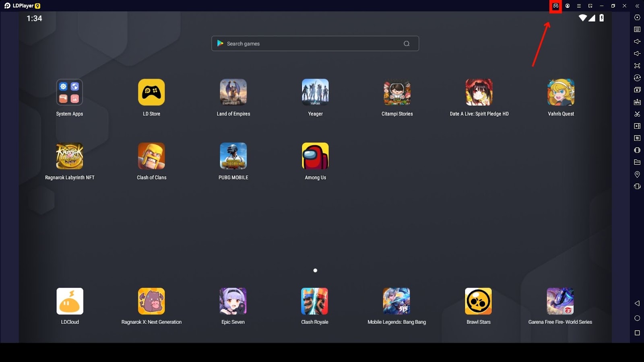The height and width of the screenshot is (362, 644).
Task: Open Vahn's Quest
Action: (561, 92)
